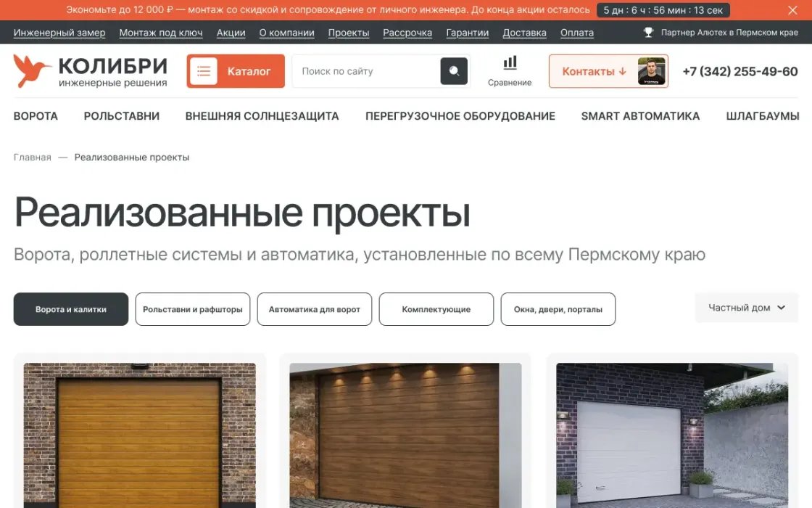812x508 pixels.
Task: Open Монтаж под ключ link
Action: pyautogui.click(x=161, y=33)
